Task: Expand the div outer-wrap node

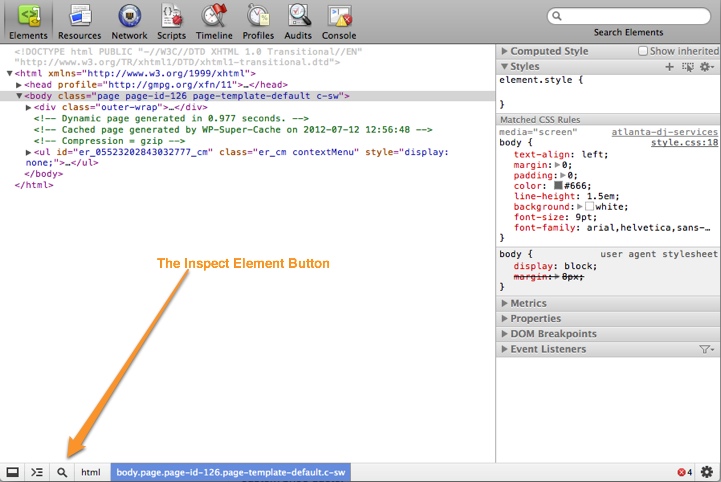Action: click(29, 107)
